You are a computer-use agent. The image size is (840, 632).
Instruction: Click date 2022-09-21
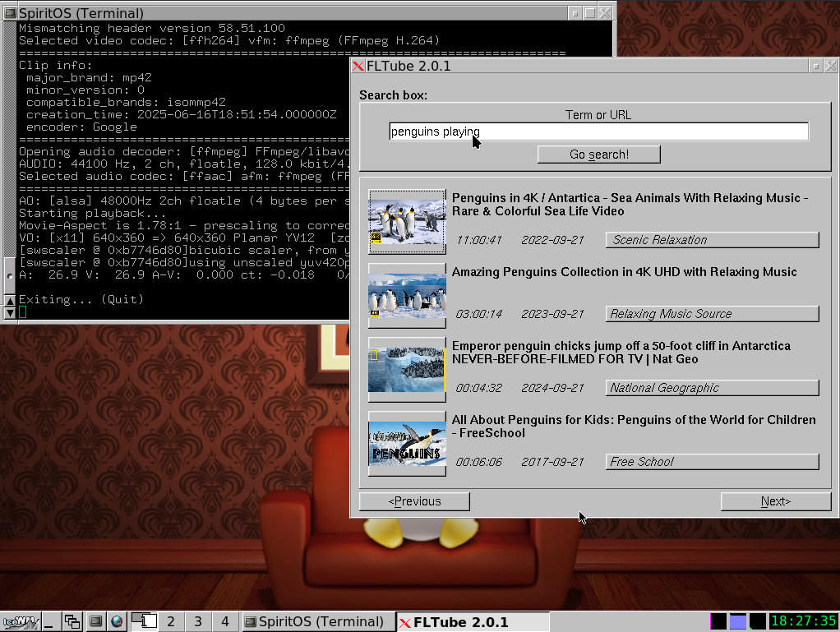click(553, 241)
